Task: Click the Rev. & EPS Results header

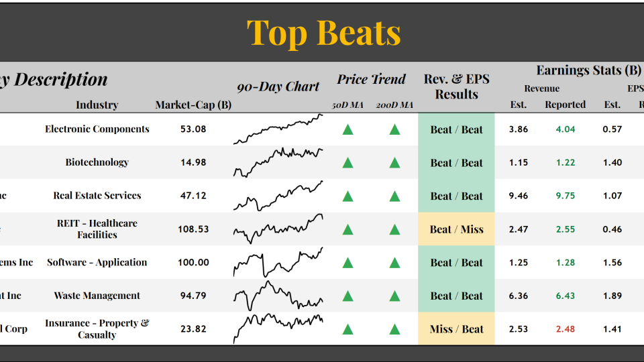Action: point(456,87)
